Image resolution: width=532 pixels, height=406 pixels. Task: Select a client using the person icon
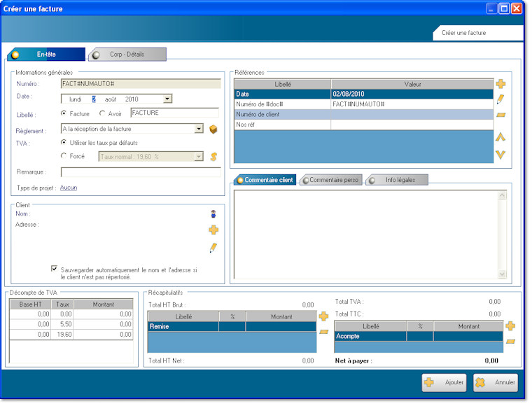213,214
